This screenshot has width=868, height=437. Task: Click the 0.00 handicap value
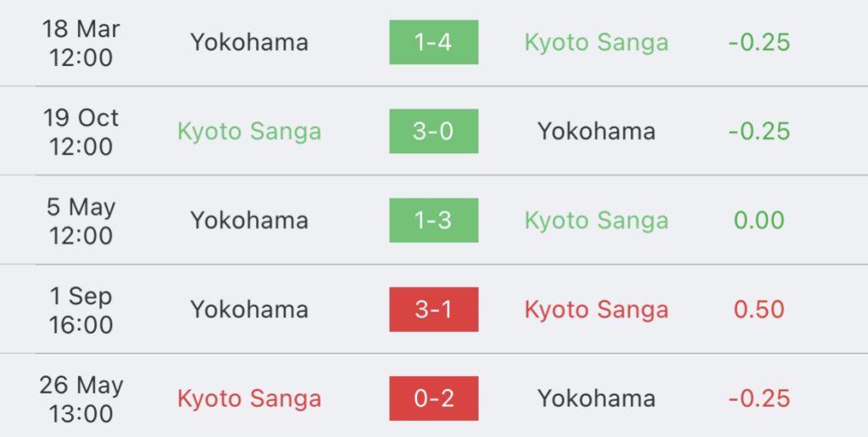759,220
